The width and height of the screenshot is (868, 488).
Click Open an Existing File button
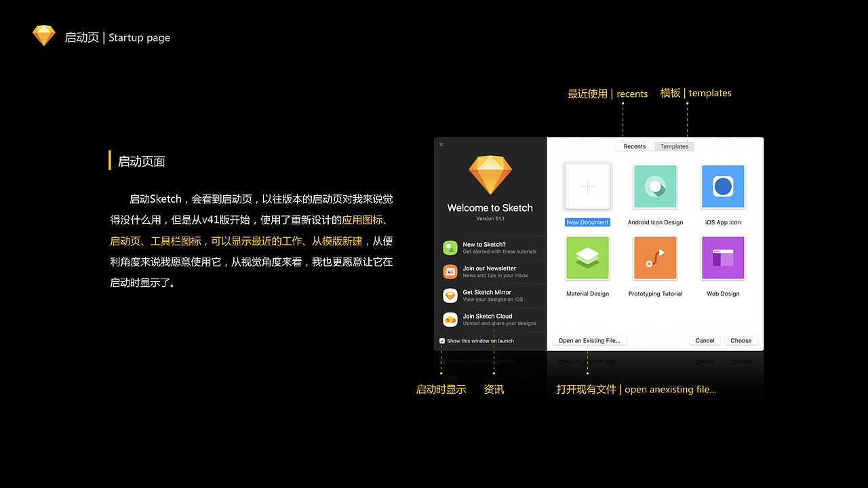[x=589, y=340]
